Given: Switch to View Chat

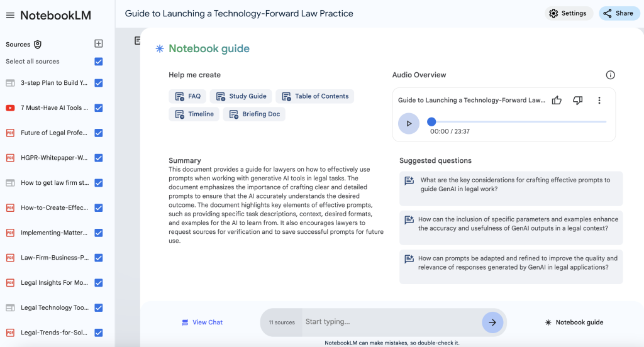Looking at the screenshot, I should pos(202,322).
